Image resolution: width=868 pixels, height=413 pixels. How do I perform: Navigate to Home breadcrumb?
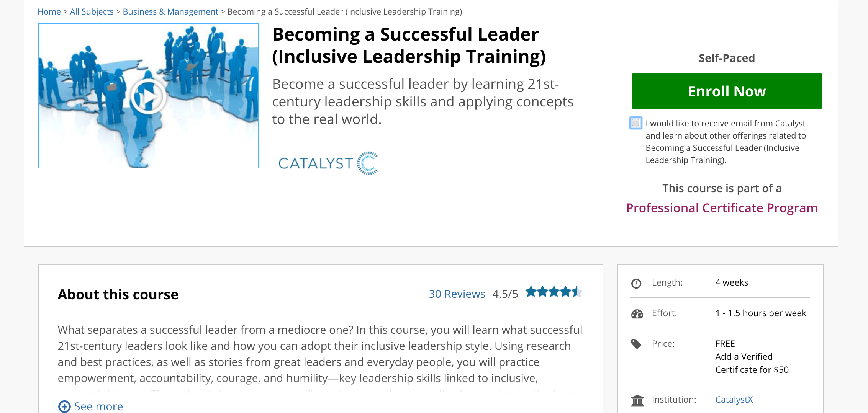tap(49, 11)
